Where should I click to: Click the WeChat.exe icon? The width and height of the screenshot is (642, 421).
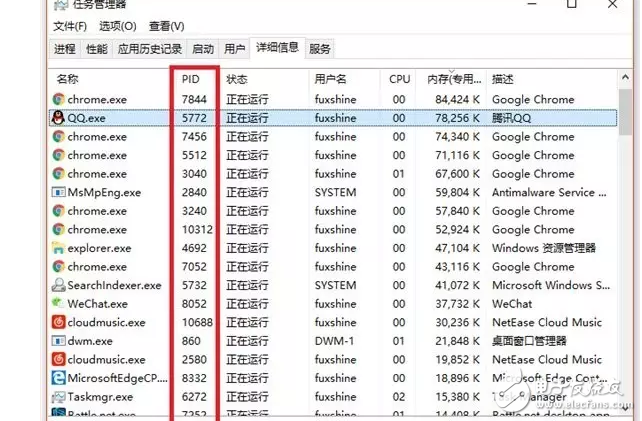click(58, 303)
